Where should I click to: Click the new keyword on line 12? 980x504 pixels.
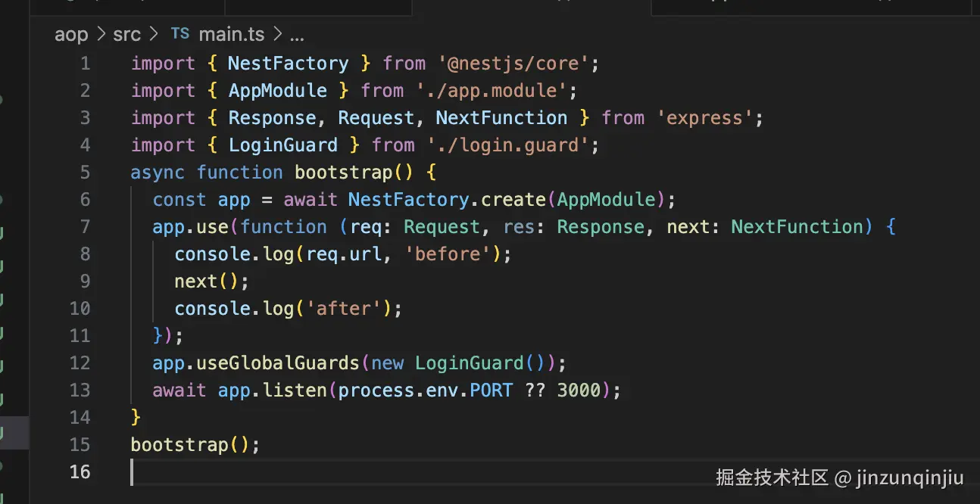coord(388,363)
